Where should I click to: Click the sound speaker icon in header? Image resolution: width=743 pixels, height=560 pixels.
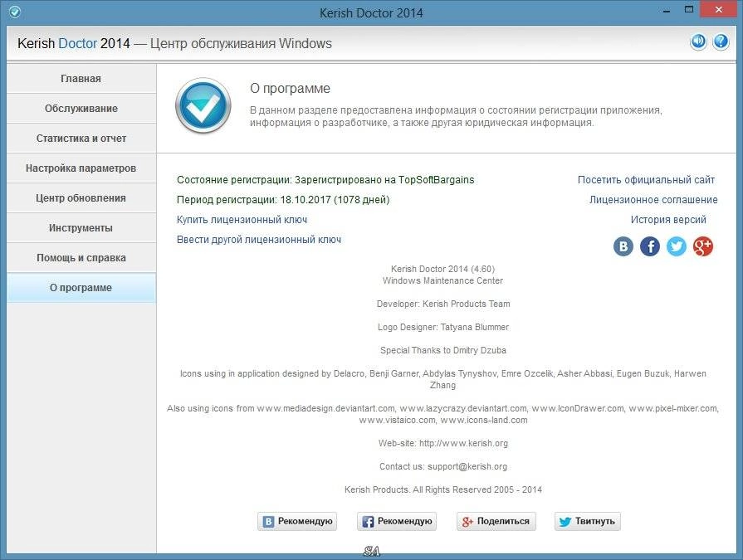point(698,42)
